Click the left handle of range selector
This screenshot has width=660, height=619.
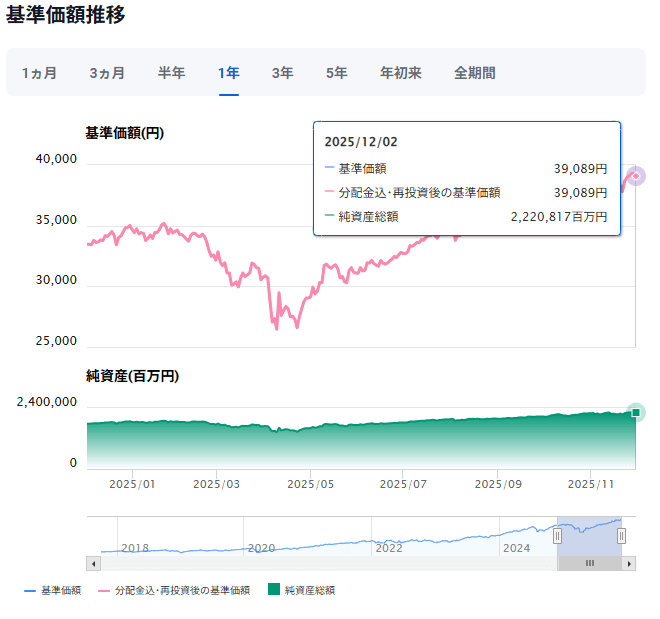tap(557, 536)
